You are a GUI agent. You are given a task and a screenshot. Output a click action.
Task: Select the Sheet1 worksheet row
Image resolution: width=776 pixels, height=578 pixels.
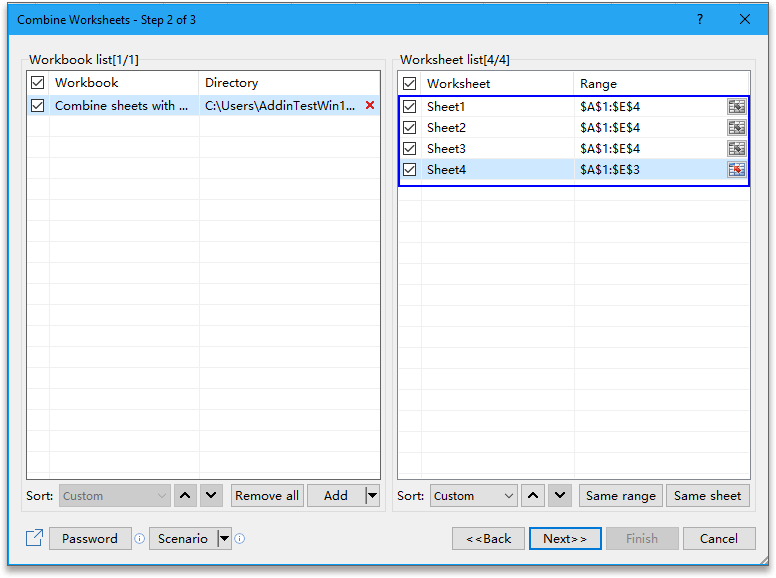pyautogui.click(x=574, y=106)
